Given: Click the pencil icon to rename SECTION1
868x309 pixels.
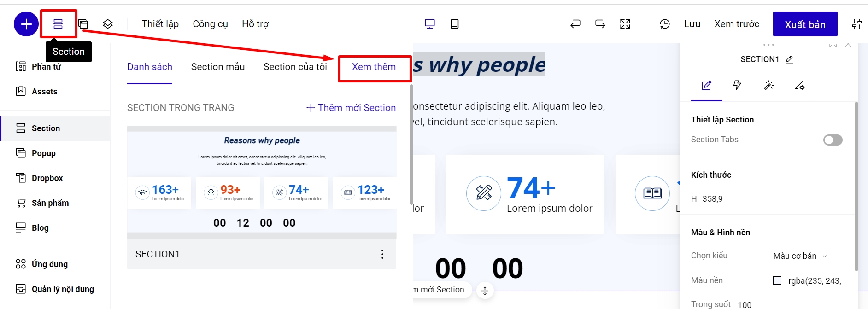Looking at the screenshot, I should click(789, 59).
